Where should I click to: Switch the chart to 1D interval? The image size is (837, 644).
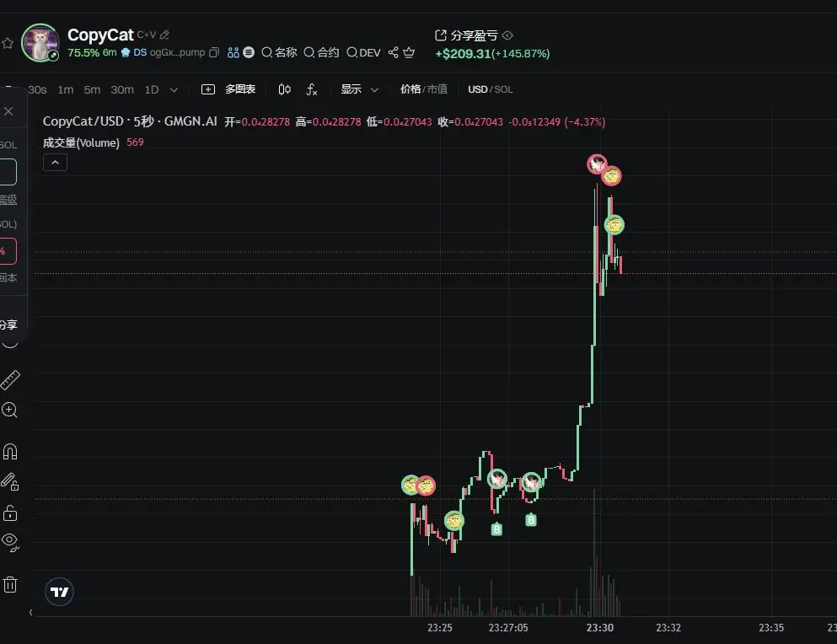[152, 89]
